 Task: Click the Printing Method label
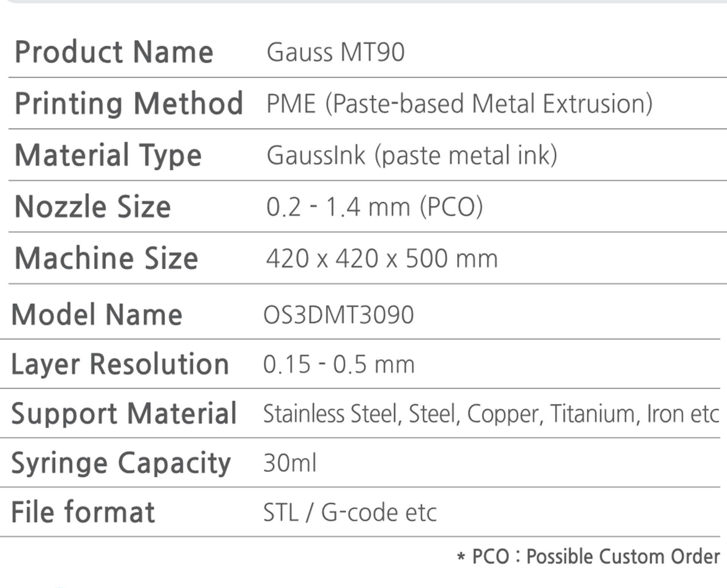(x=129, y=104)
